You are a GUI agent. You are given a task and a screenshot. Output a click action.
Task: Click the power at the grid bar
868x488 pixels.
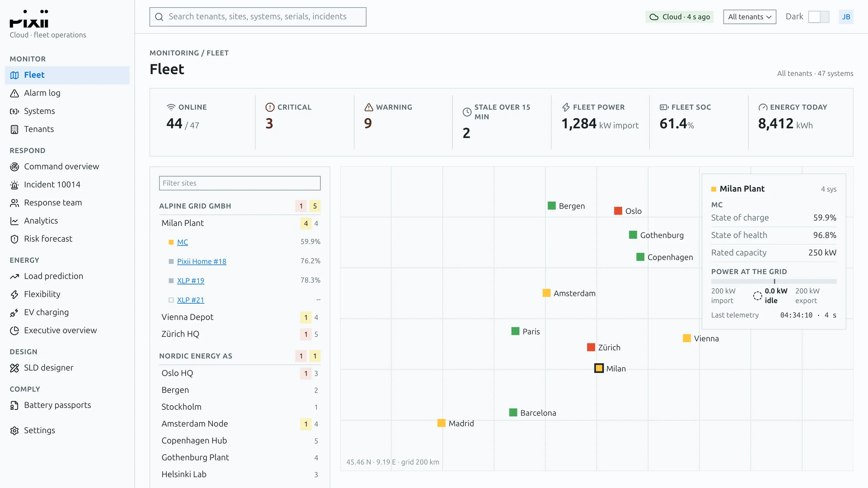774,281
